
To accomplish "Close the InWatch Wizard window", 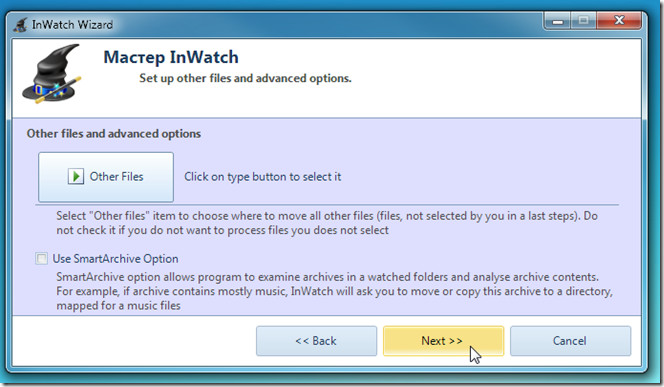I will click(x=619, y=20).
